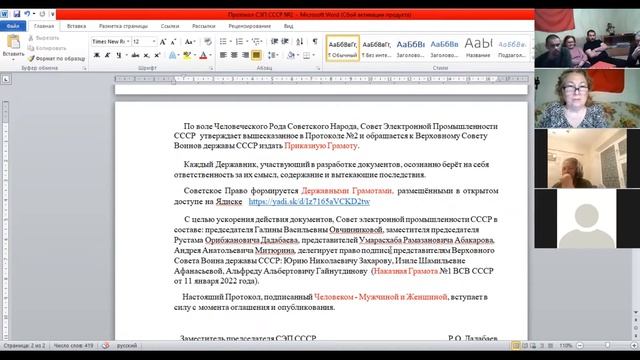
Task: Open the Файл tab
Action: 13,26
